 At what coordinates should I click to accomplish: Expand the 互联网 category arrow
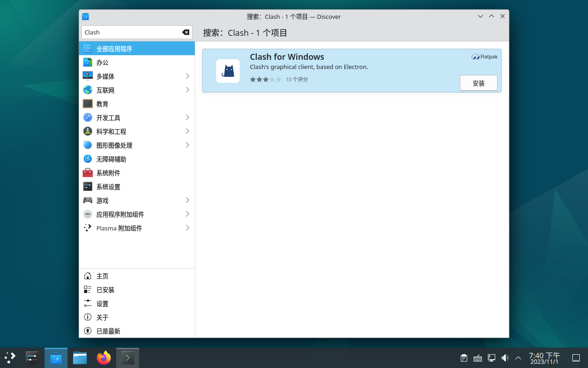coord(187,90)
